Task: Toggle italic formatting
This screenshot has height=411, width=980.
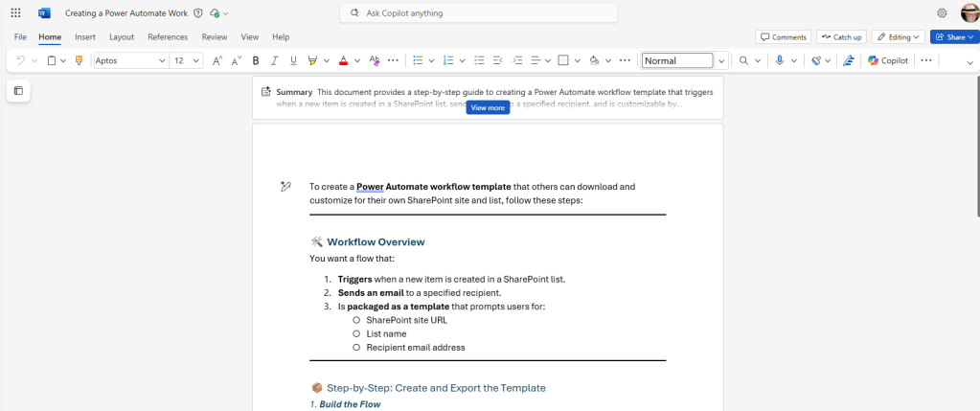Action: pyautogui.click(x=274, y=60)
